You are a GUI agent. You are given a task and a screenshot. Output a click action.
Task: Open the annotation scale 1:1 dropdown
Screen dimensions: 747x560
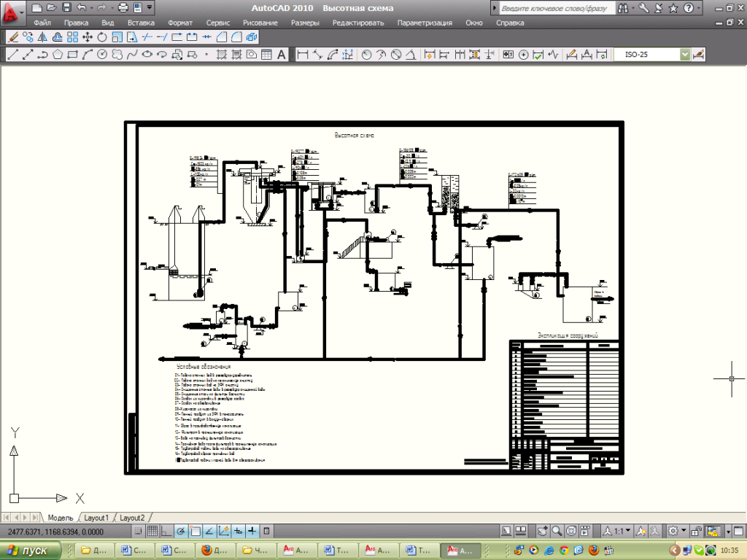click(x=618, y=531)
